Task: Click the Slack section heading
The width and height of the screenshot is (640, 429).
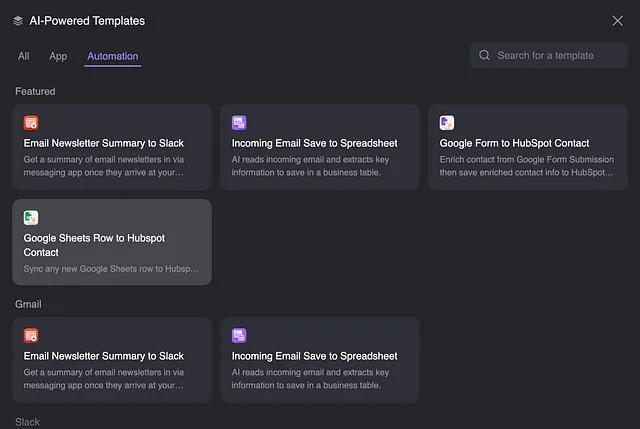Action: pos(27,422)
